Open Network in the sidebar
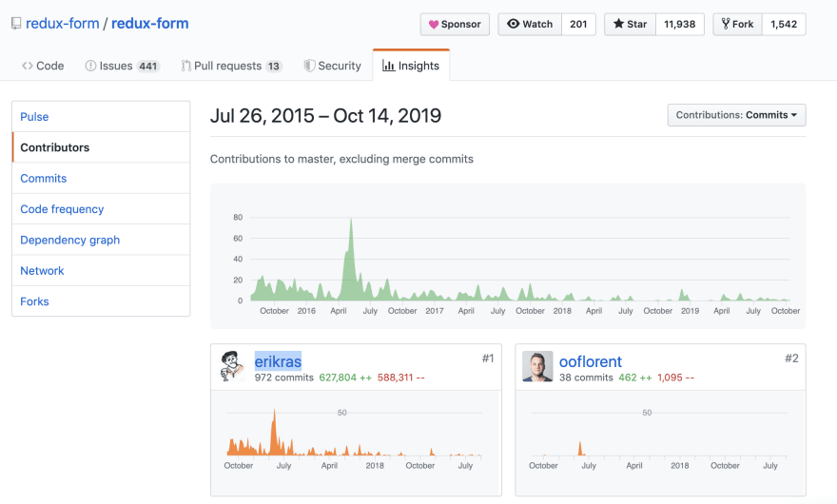Screen dimensions: 837x504 click(101, 271)
